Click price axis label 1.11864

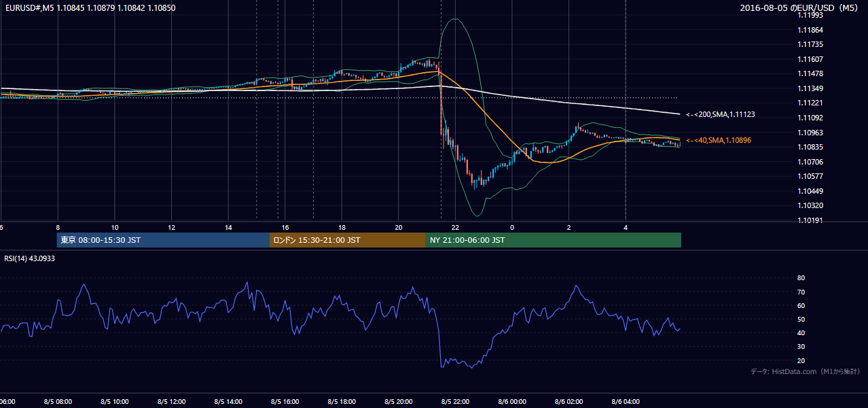coord(811,30)
